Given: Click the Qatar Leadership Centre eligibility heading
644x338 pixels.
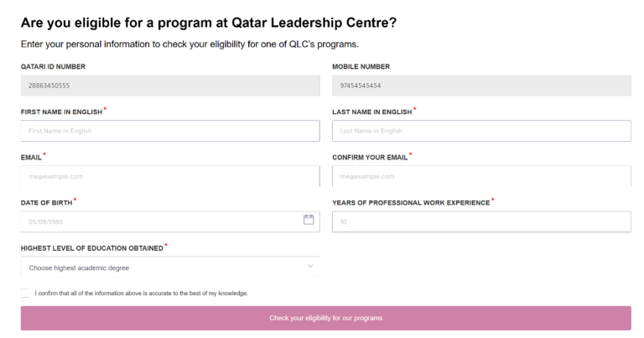Looking at the screenshot, I should pyautogui.click(x=207, y=23).
